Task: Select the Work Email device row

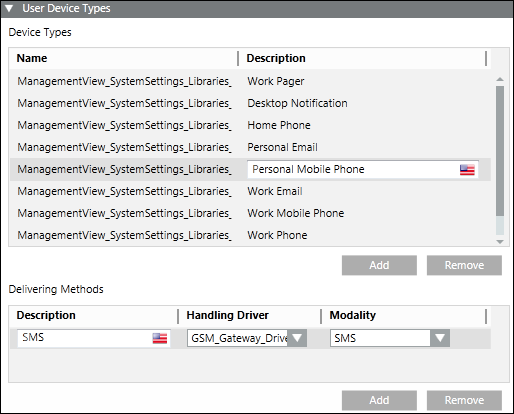Action: click(x=250, y=191)
